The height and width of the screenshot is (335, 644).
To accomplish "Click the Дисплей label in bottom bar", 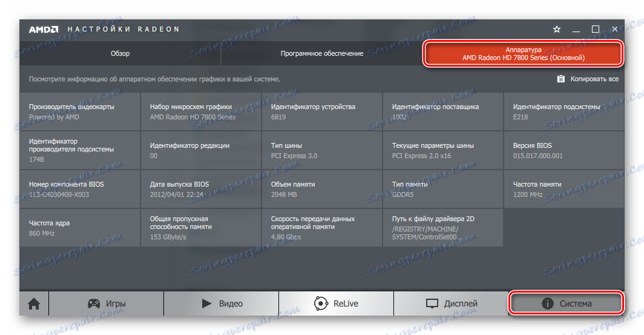I will click(461, 303).
